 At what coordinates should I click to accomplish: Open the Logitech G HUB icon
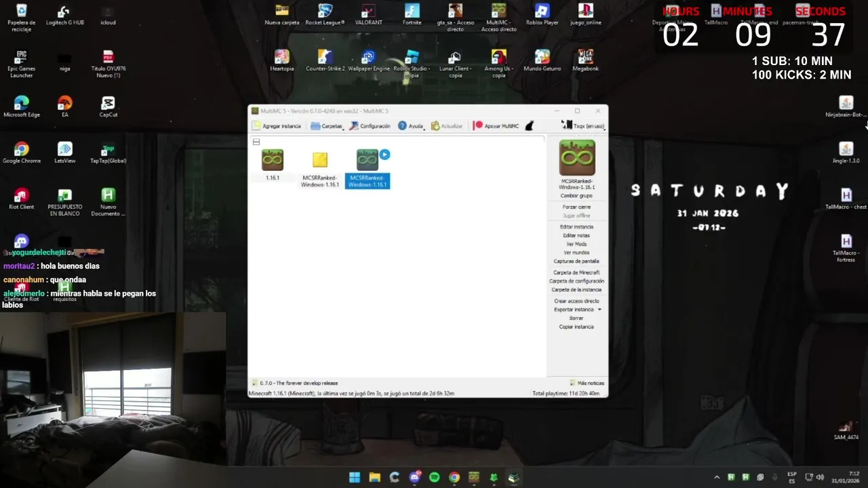64,15
